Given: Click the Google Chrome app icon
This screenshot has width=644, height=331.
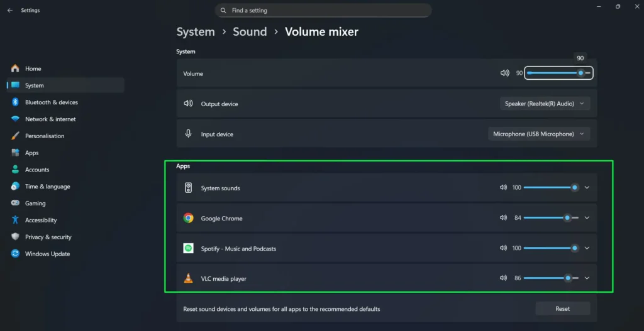Looking at the screenshot, I should (188, 218).
